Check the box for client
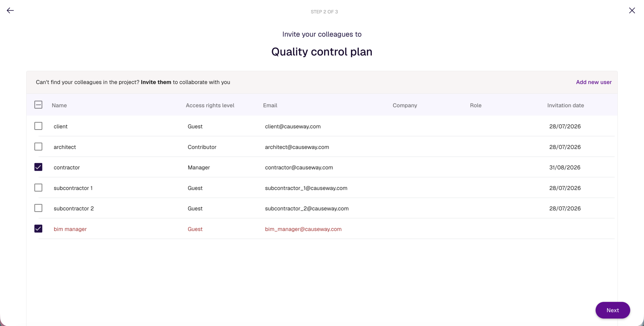 [38, 126]
